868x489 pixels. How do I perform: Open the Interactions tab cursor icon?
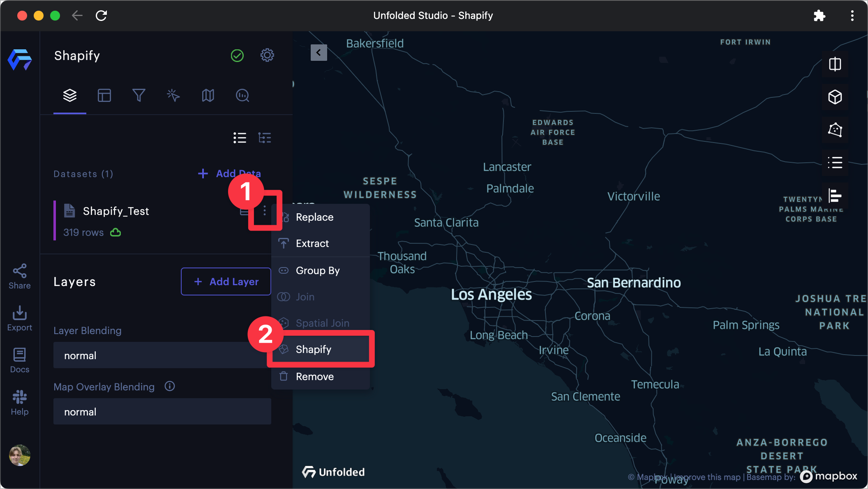click(173, 95)
